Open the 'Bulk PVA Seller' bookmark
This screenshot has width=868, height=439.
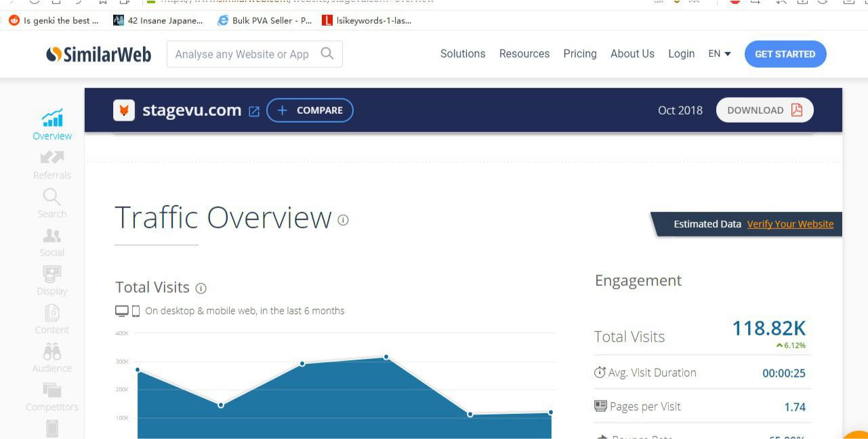coord(264,20)
